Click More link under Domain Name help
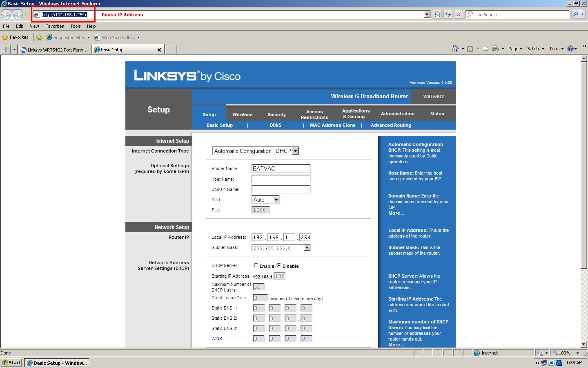The width and height of the screenshot is (588, 368). 396,213
